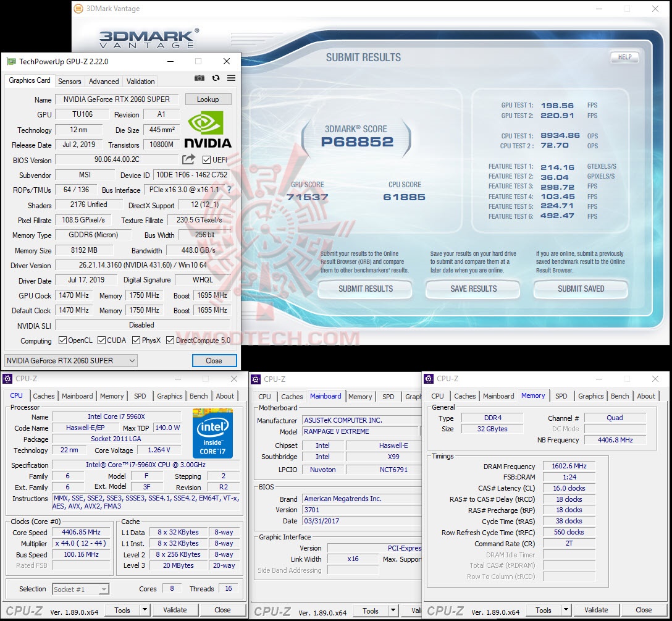Open the Socket #1 selection dropdown
This screenshot has height=621, width=672.
[x=80, y=589]
